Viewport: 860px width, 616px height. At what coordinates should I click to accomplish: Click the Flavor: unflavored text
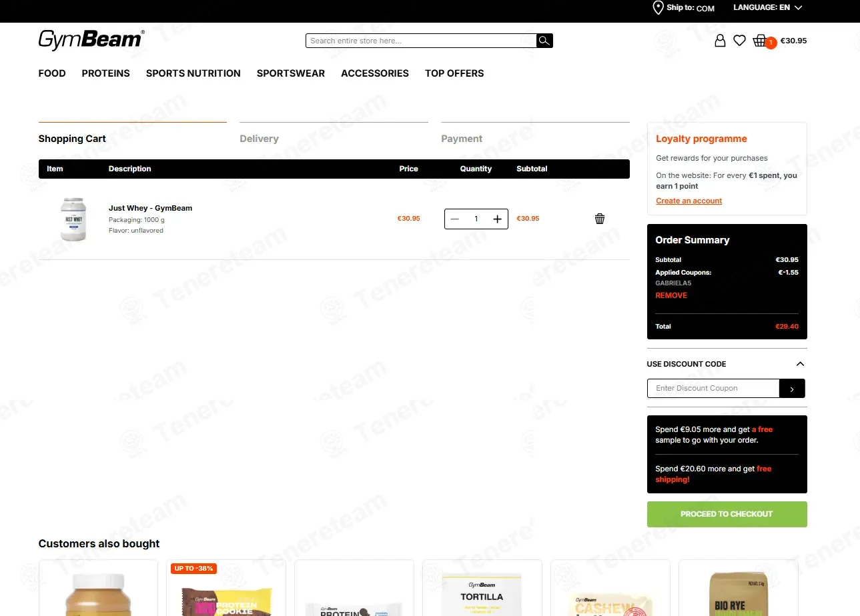click(x=136, y=231)
